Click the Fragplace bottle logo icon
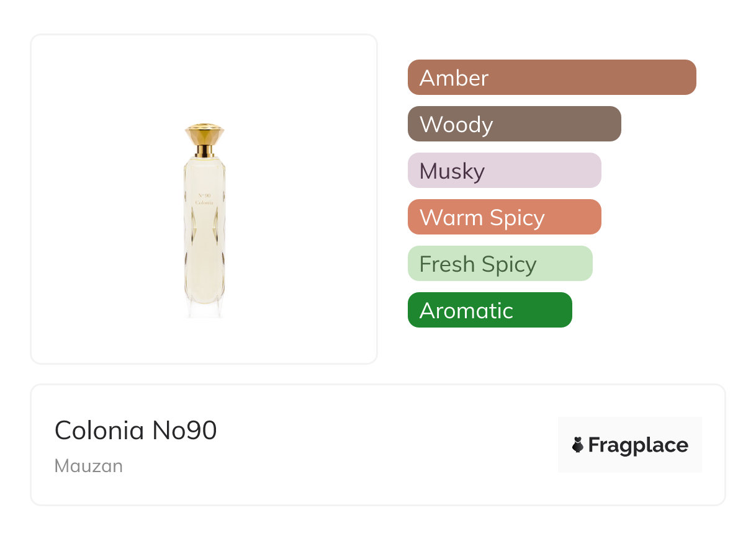 click(x=578, y=445)
